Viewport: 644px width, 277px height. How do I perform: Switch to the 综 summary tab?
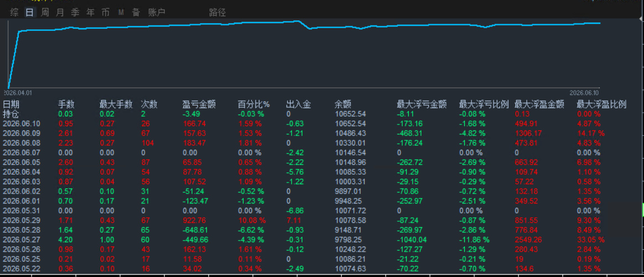coord(14,13)
